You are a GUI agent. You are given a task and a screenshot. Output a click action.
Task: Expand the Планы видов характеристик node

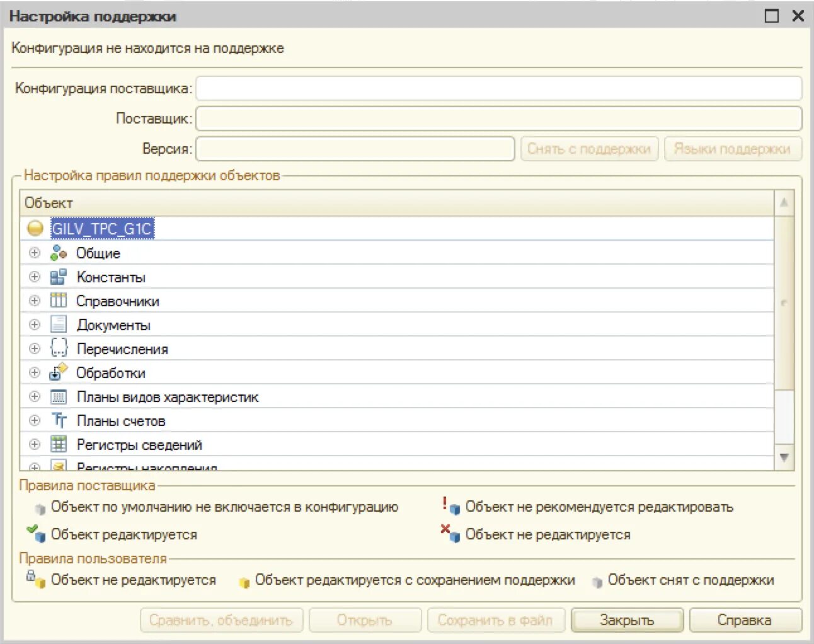pyautogui.click(x=35, y=396)
